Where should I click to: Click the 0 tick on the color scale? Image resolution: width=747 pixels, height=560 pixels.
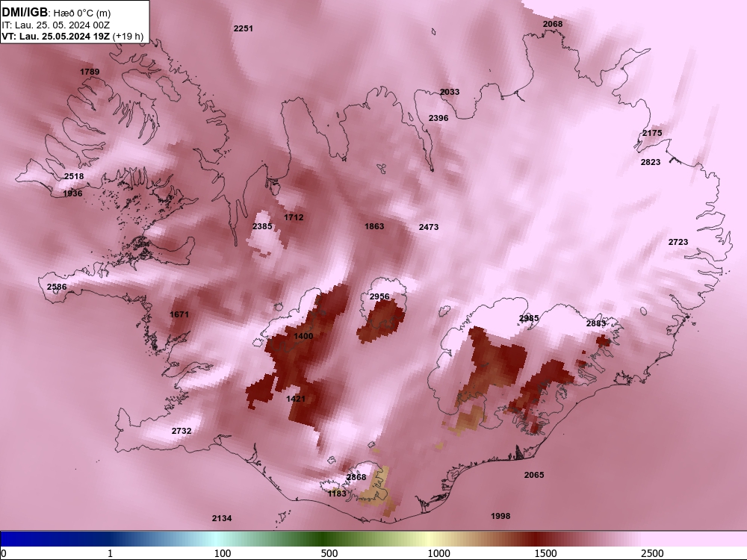point(4,553)
